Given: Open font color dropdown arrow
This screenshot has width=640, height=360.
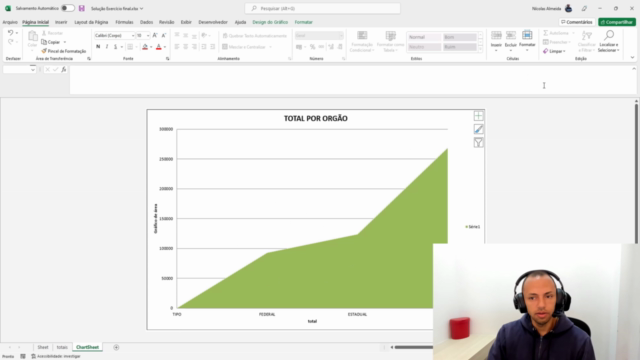Looking at the screenshot, I should [165, 47].
